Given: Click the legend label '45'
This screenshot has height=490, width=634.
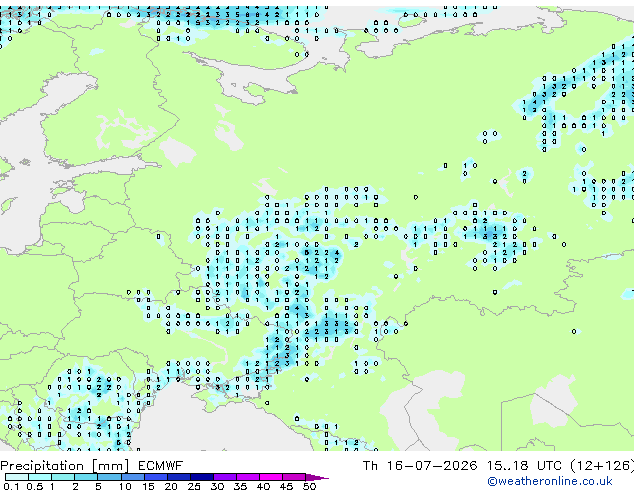Looking at the screenshot, I should (287, 486).
